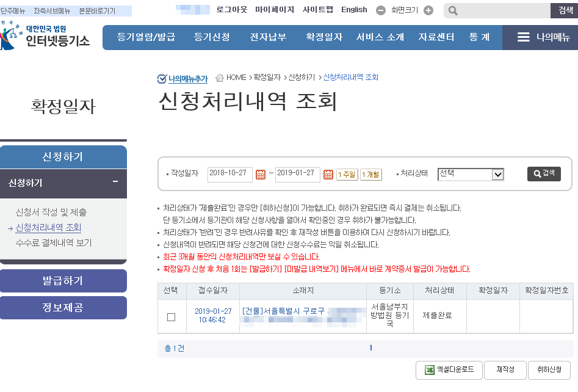Add page via 나의메뉴추가 check icon

(162, 78)
